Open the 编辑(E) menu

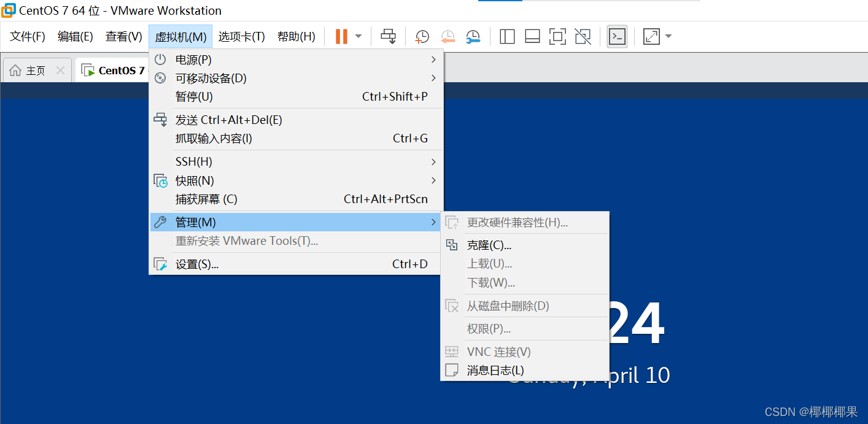pos(76,37)
